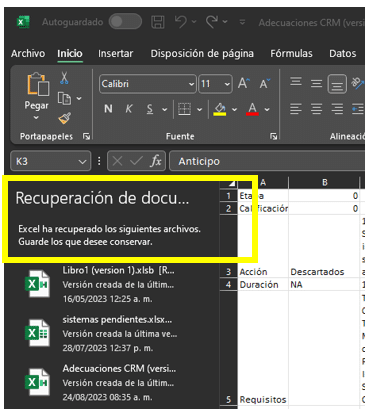Open the borders dropdown arrow
The image size is (374, 414).
point(199,109)
